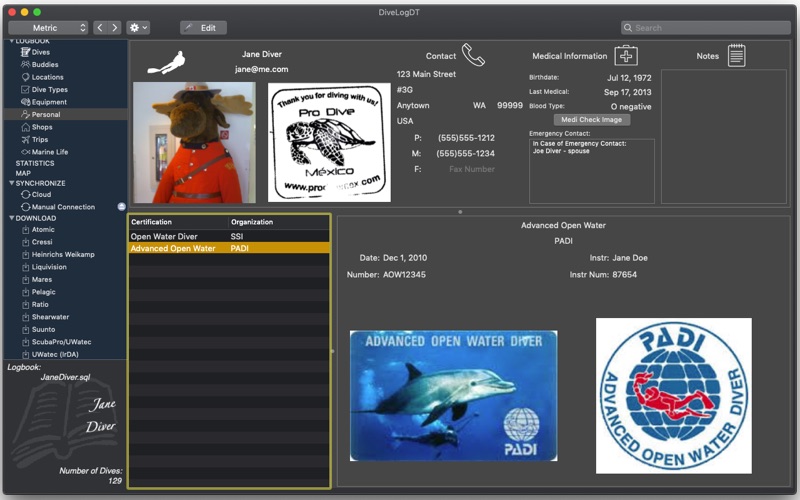Click the jane@me.com email text

pyautogui.click(x=261, y=69)
